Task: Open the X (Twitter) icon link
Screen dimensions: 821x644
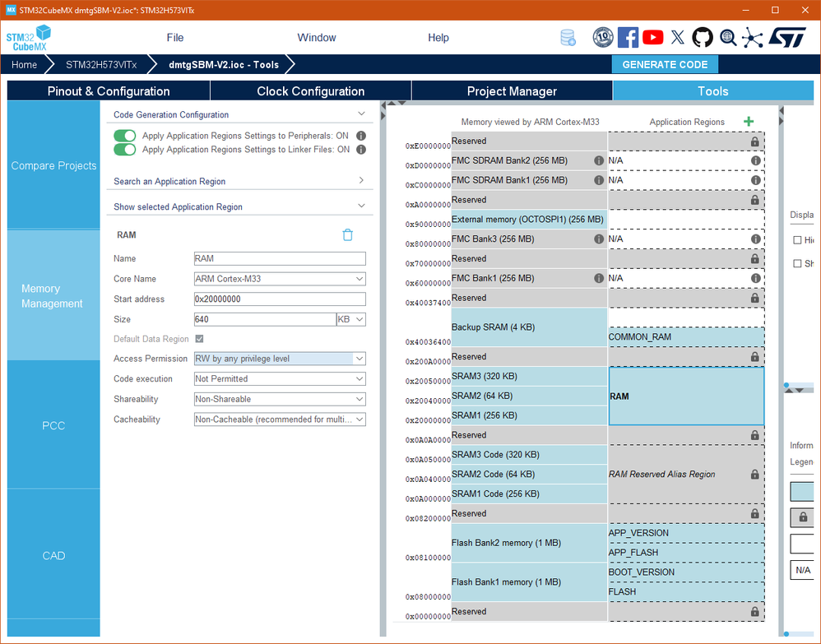Action: coord(678,38)
